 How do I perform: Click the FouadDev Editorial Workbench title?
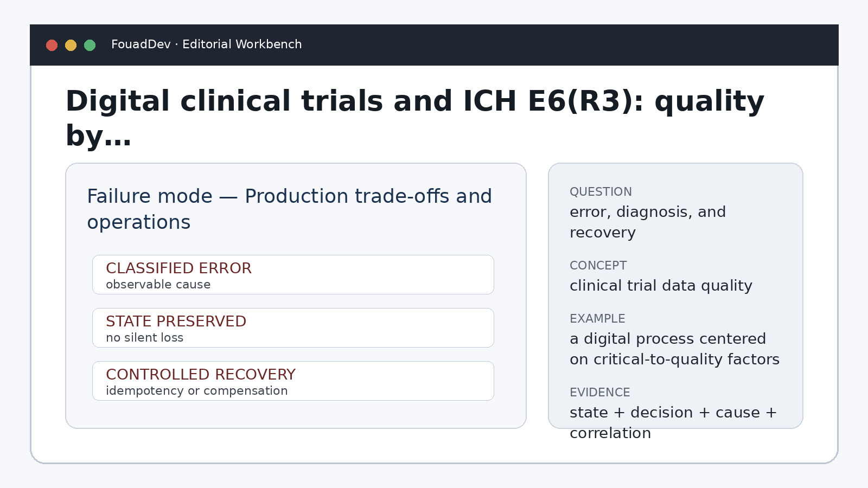[x=207, y=44]
